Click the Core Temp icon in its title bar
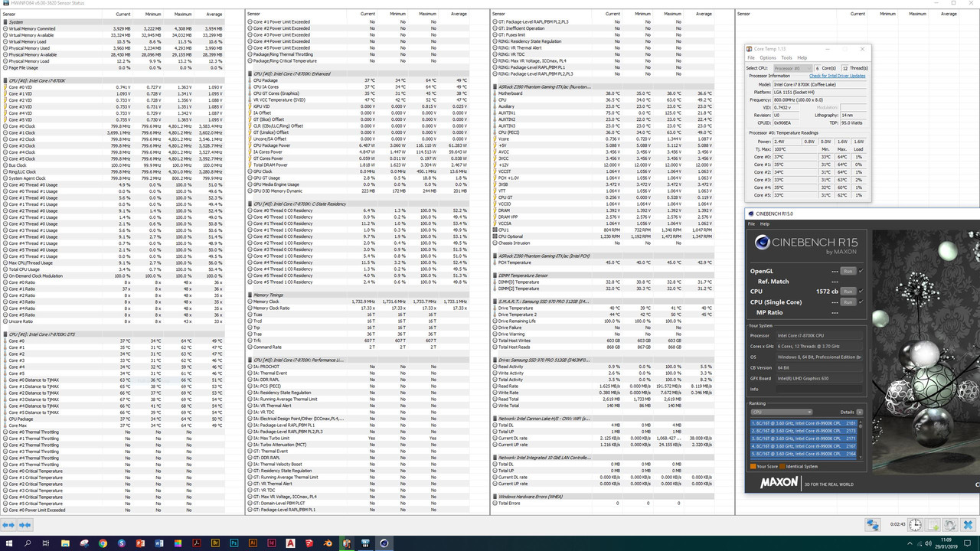Screen dimensions: 980x551 (x=749, y=49)
